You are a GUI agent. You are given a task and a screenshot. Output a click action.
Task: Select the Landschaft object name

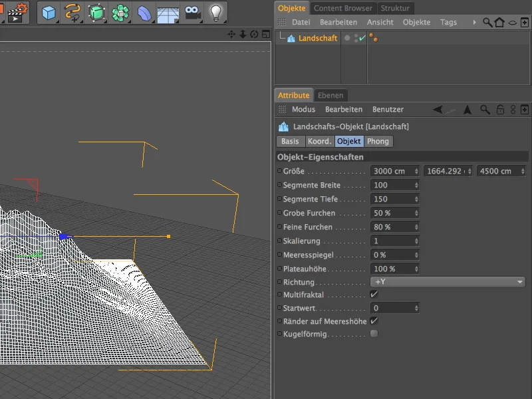(318, 39)
